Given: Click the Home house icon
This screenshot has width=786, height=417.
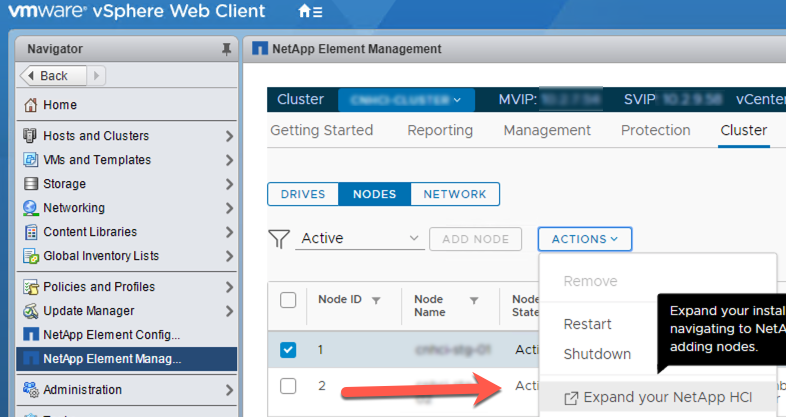Looking at the screenshot, I should 31,105.
